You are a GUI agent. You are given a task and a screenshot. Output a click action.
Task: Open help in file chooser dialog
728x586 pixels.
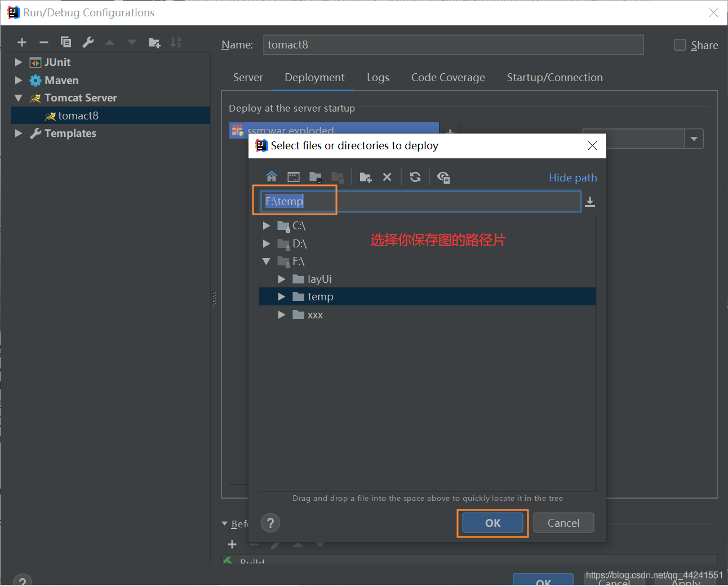(x=270, y=523)
